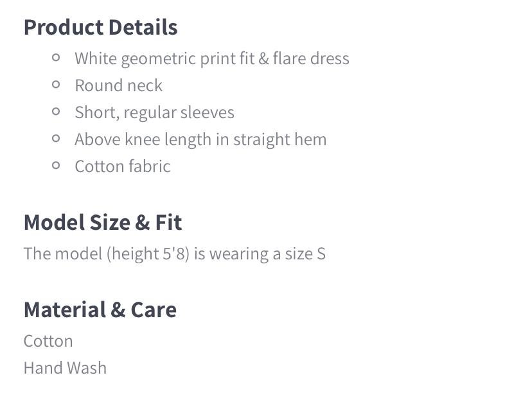This screenshot has height=400, width=532.
Task: Select the Short, regular sleeves line
Action: [154, 112]
